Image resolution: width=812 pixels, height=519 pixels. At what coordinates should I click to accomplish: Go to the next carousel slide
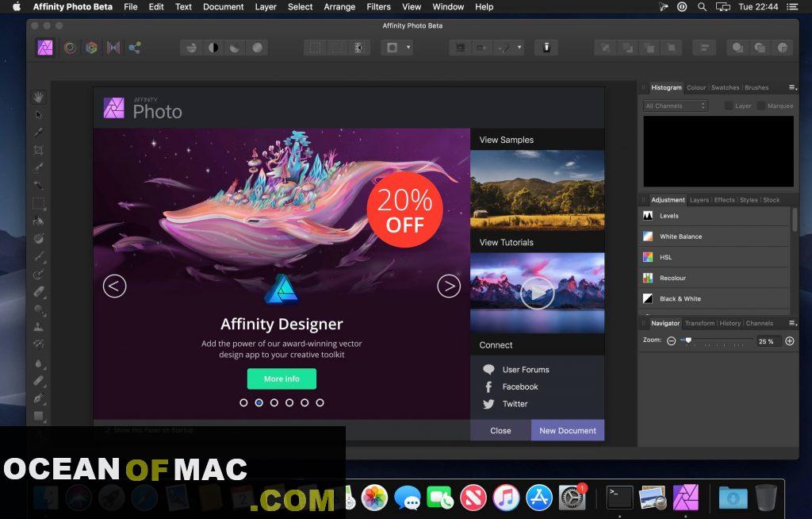click(x=449, y=286)
